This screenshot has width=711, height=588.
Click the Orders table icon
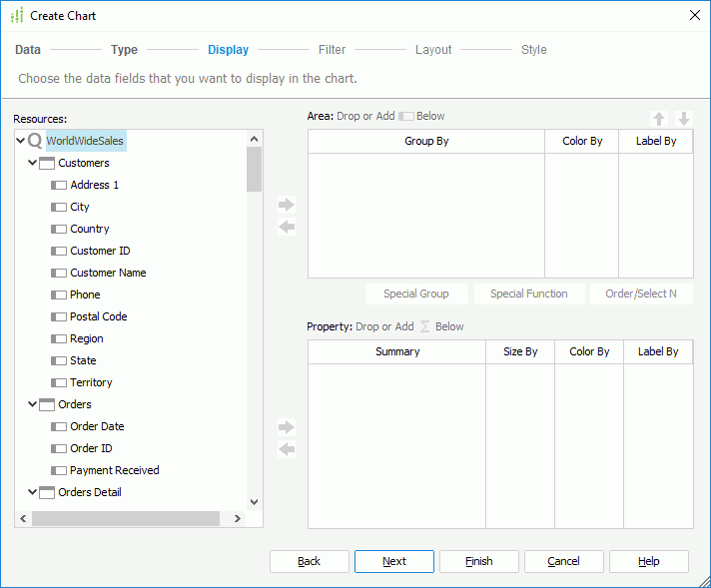pyautogui.click(x=47, y=404)
